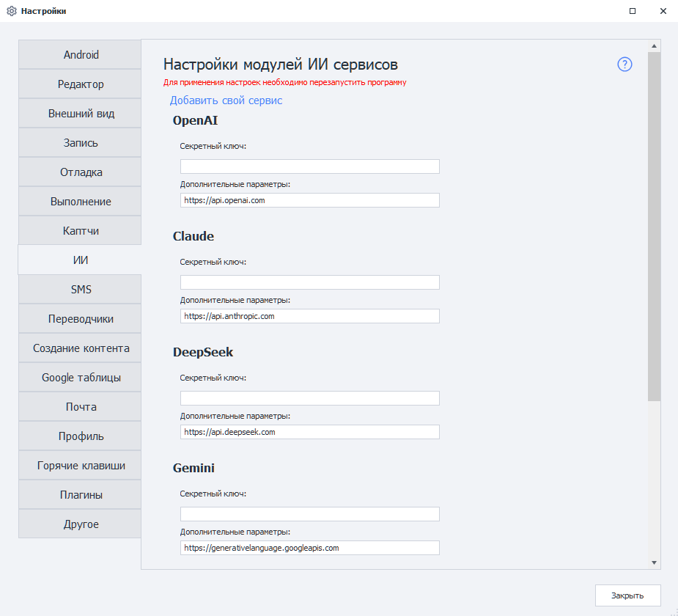Screen dimensions: 678x616
Task: Click the Gemini section heading
Action: [194, 468]
